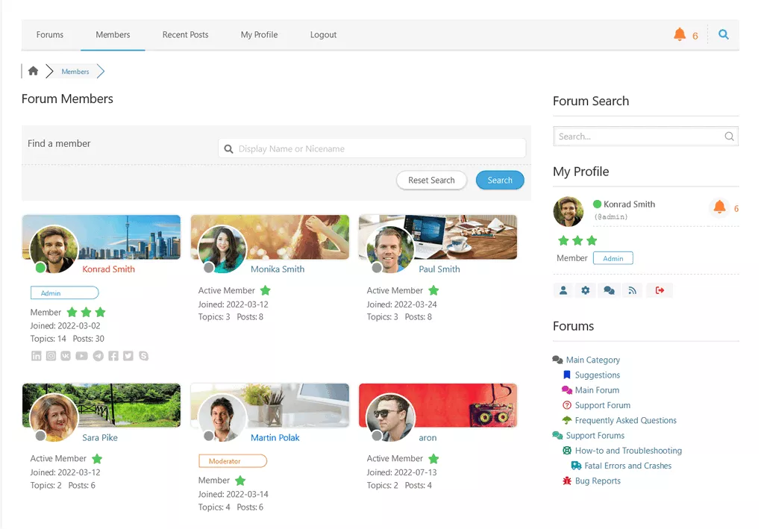Click the Support Forum question mark icon

567,405
